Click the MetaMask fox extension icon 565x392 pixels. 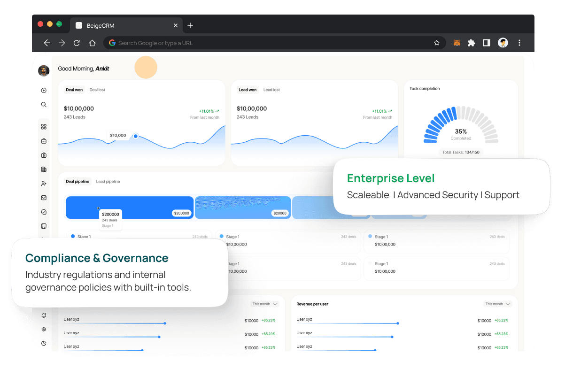pos(457,43)
